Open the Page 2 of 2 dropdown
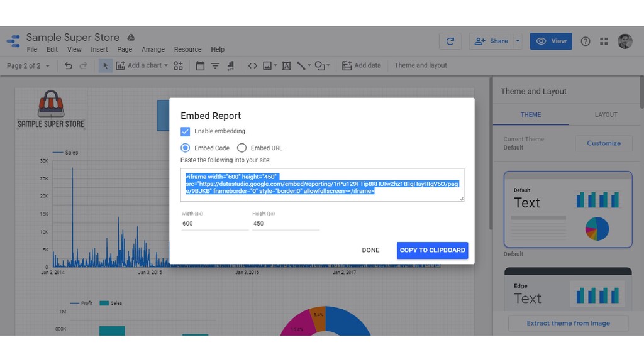The height and width of the screenshot is (362, 644). [28, 65]
